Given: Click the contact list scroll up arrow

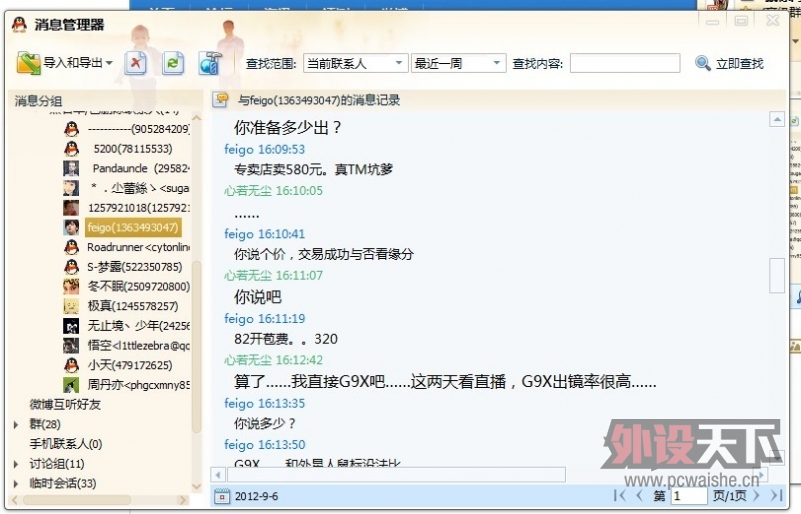Looking at the screenshot, I should (196, 118).
